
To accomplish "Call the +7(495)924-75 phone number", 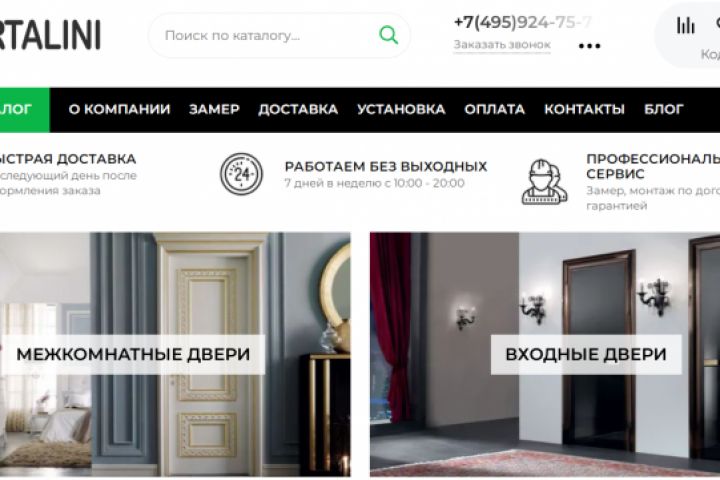I will tap(523, 22).
